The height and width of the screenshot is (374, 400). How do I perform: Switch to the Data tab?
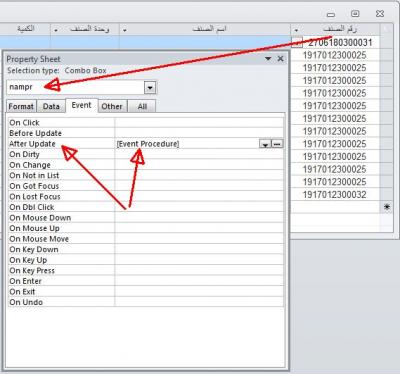(51, 106)
